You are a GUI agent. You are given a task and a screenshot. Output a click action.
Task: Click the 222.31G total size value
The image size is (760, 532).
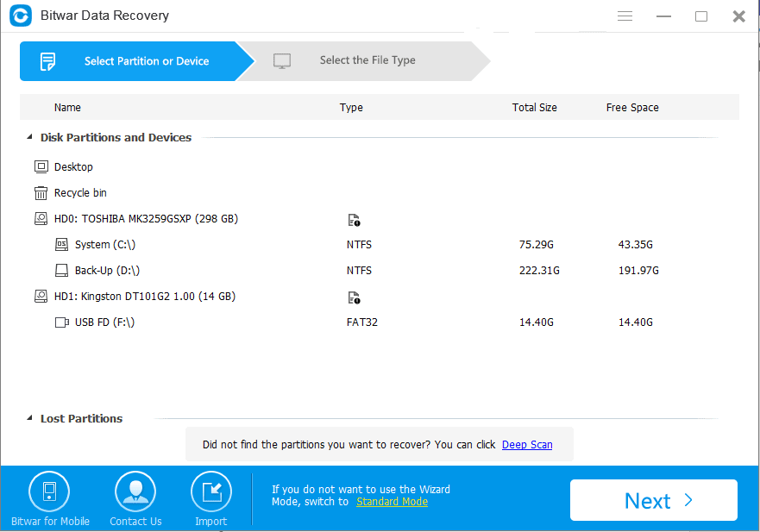tap(539, 271)
